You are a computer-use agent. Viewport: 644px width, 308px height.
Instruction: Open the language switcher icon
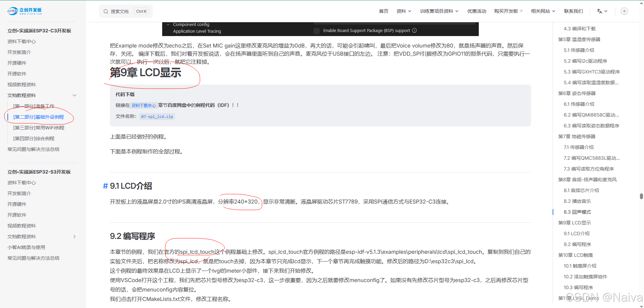(x=599, y=11)
